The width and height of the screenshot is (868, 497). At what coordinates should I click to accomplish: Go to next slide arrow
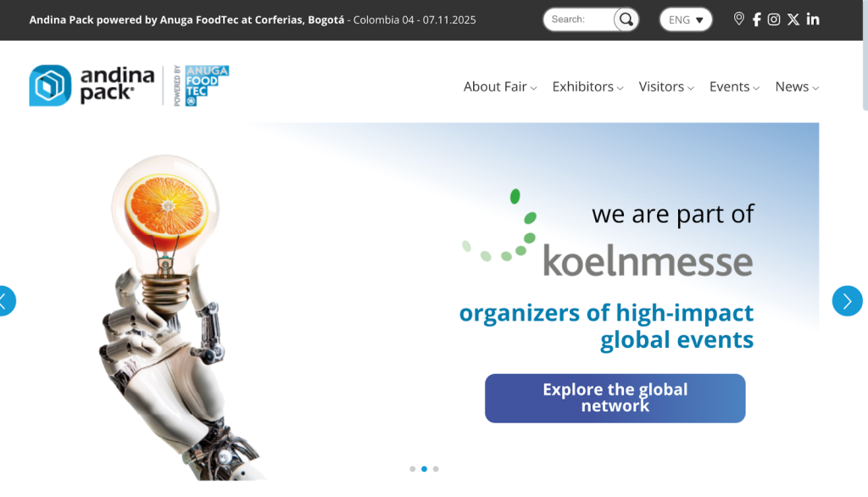(847, 301)
